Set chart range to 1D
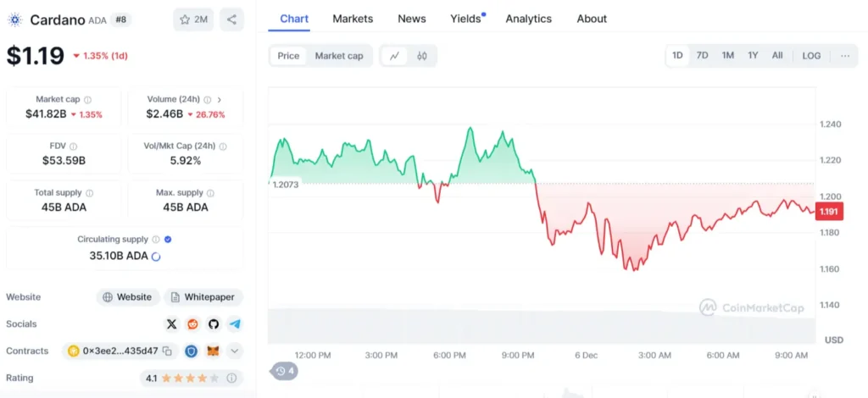Viewport: 868px width, 398px height. (x=677, y=55)
